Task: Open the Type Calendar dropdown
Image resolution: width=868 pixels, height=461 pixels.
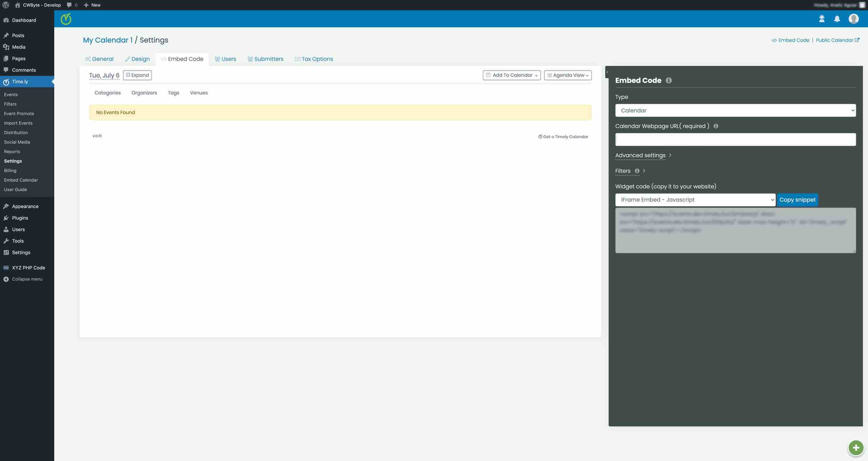Action: [x=735, y=111]
